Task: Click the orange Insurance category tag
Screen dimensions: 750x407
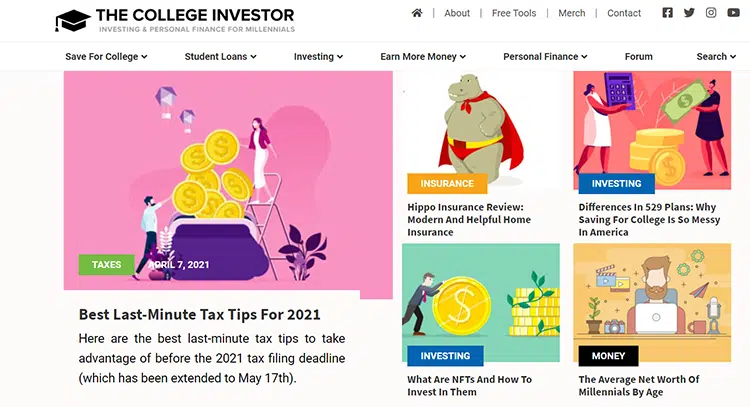Action: click(x=447, y=184)
